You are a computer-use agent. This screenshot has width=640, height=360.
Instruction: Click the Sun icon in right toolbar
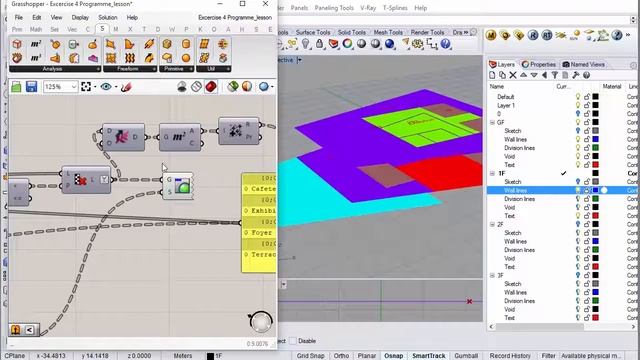click(x=575, y=36)
